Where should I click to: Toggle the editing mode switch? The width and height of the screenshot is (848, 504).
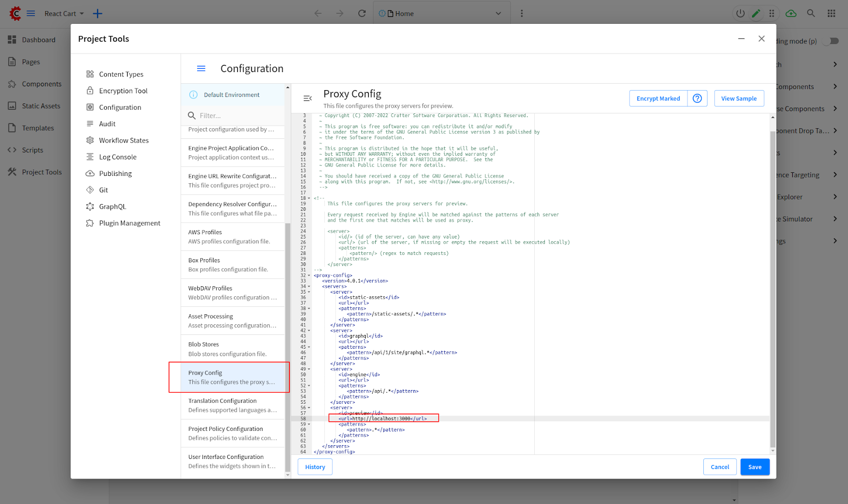pos(832,41)
